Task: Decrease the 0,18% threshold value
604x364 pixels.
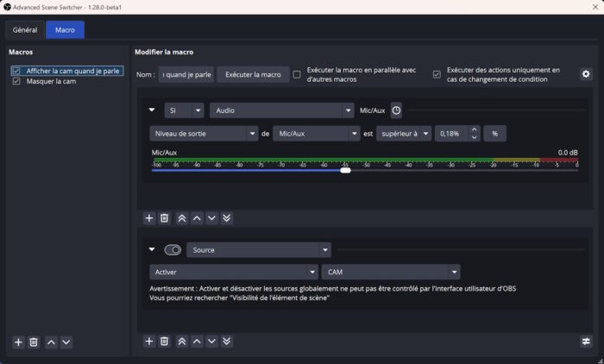Action: [475, 137]
